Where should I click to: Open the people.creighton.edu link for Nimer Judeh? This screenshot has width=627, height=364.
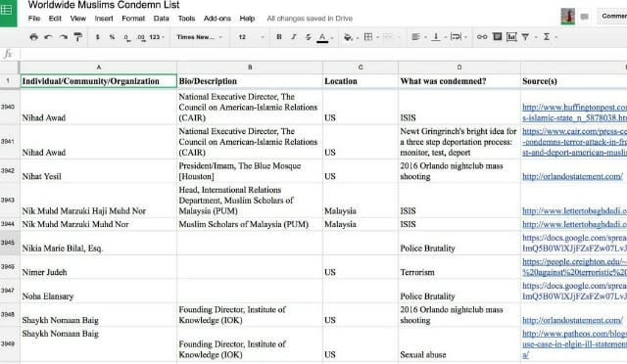click(x=575, y=267)
